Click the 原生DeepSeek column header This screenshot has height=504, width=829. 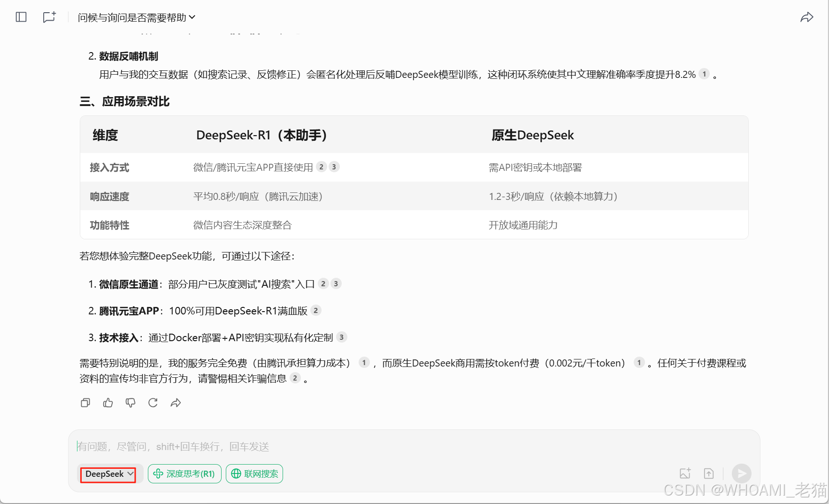point(532,135)
